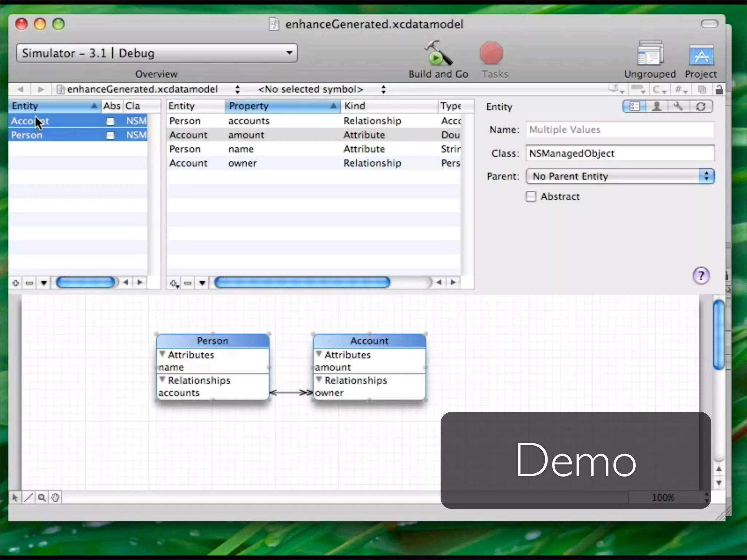Click the C class menu icon

pyautogui.click(x=659, y=89)
